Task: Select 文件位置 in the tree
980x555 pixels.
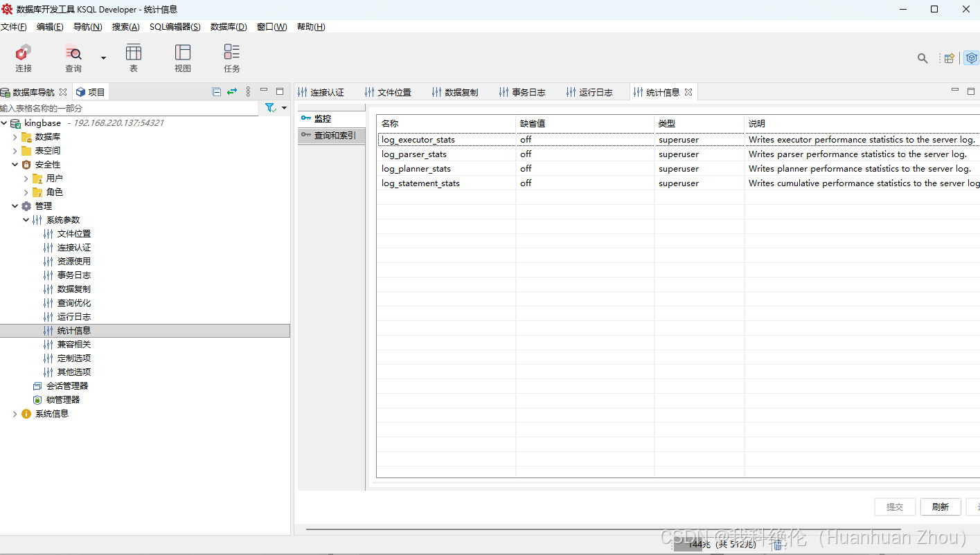Action: point(74,234)
